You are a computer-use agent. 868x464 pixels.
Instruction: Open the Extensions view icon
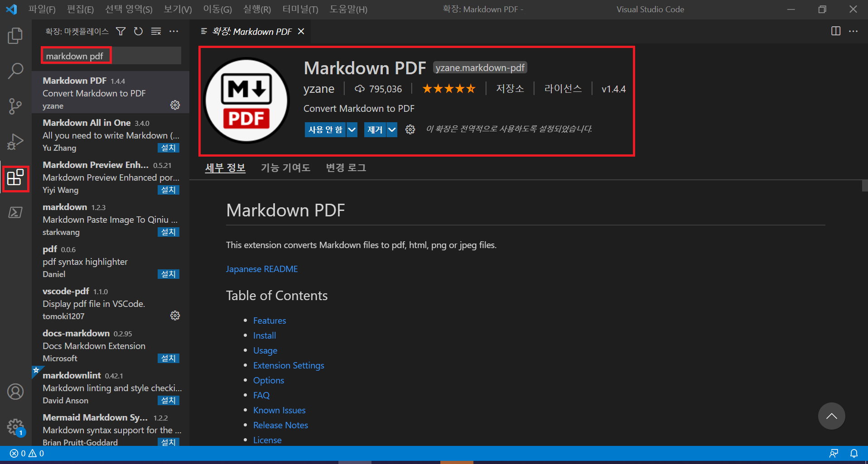pos(15,177)
